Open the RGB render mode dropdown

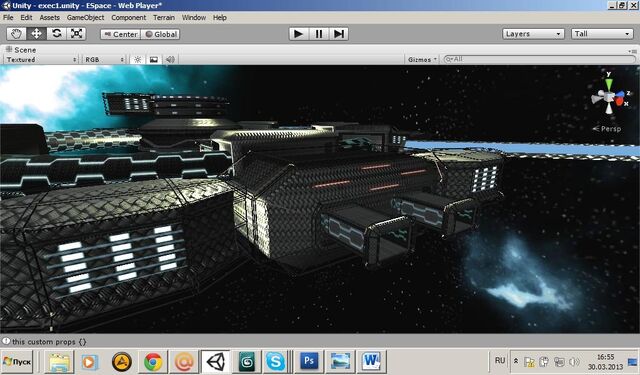pyautogui.click(x=104, y=60)
